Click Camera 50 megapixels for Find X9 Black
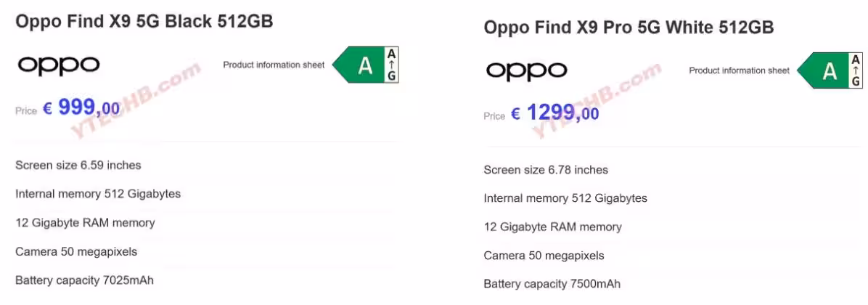This screenshot has width=868, height=305. [76, 252]
